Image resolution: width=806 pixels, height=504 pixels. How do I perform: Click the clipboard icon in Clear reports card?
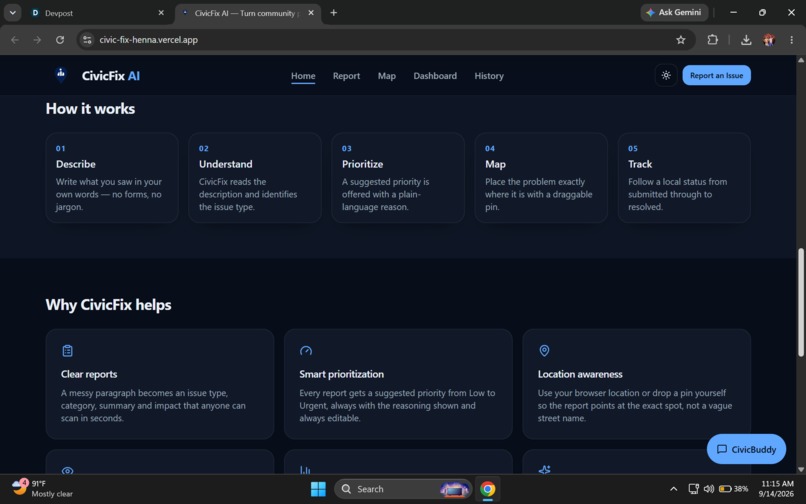pos(67,351)
